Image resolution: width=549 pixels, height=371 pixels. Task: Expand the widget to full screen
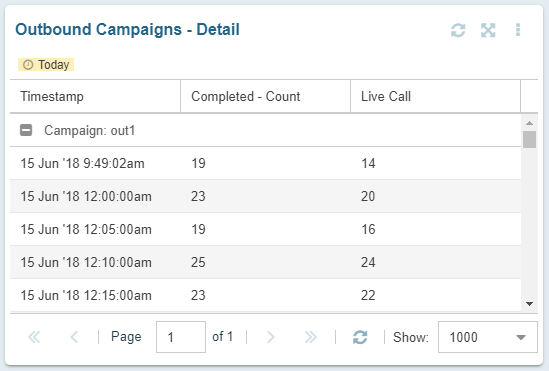pos(488,30)
